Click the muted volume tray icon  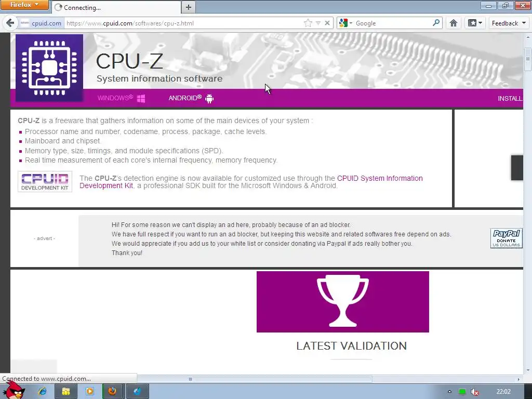(475, 392)
